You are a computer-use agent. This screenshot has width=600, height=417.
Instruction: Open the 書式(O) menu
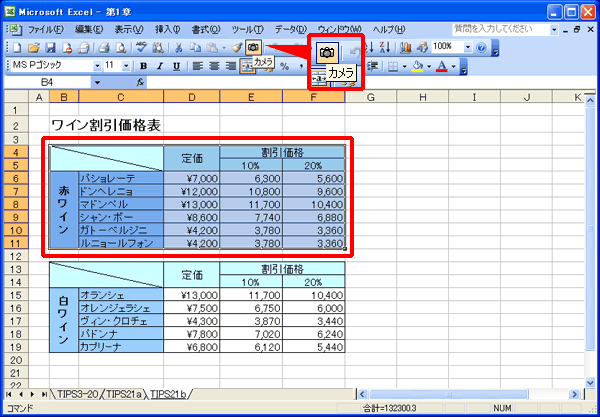206,29
